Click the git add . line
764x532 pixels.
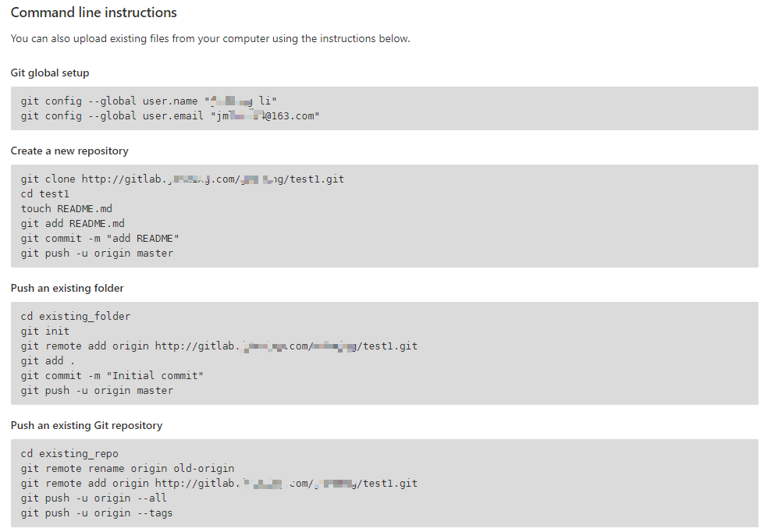point(48,361)
